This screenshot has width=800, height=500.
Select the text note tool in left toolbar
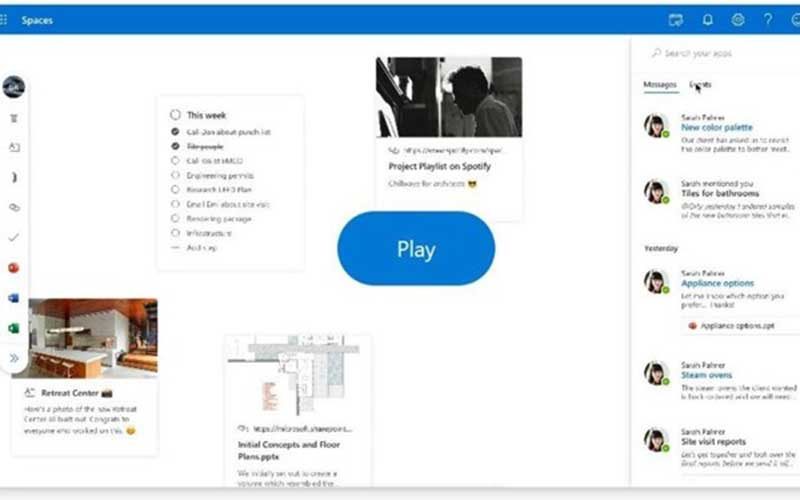(x=14, y=118)
